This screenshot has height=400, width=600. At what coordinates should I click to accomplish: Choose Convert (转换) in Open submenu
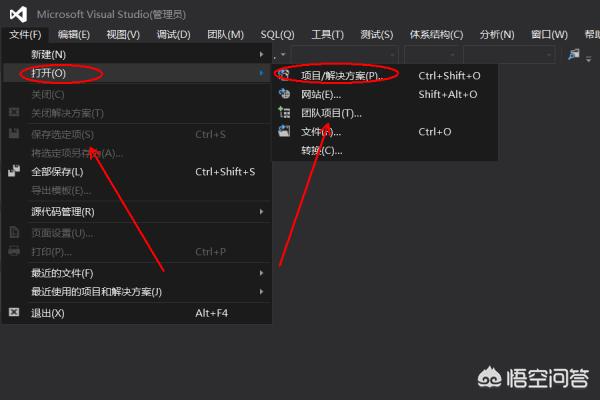[x=321, y=150]
